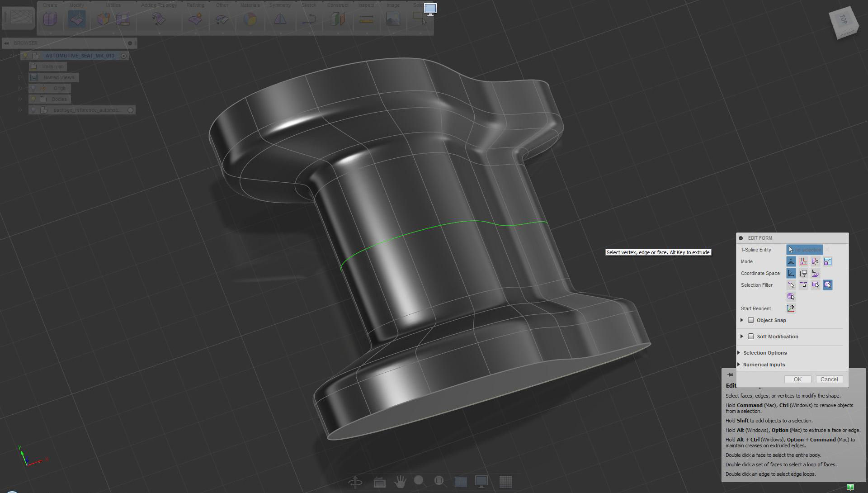Choose the Scale mode icon
The image size is (868, 493).
(x=827, y=261)
